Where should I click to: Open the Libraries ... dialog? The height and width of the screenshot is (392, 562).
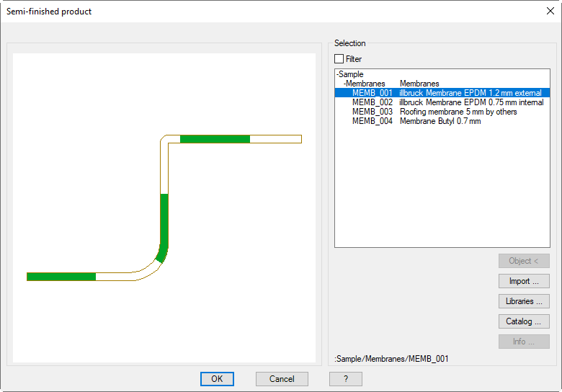(x=524, y=301)
